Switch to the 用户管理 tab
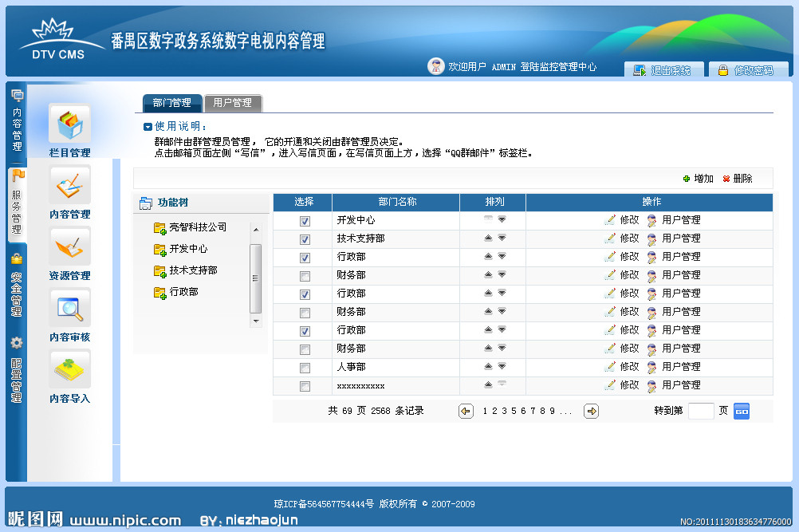Viewport: 799px width, 532px height. coord(233,103)
